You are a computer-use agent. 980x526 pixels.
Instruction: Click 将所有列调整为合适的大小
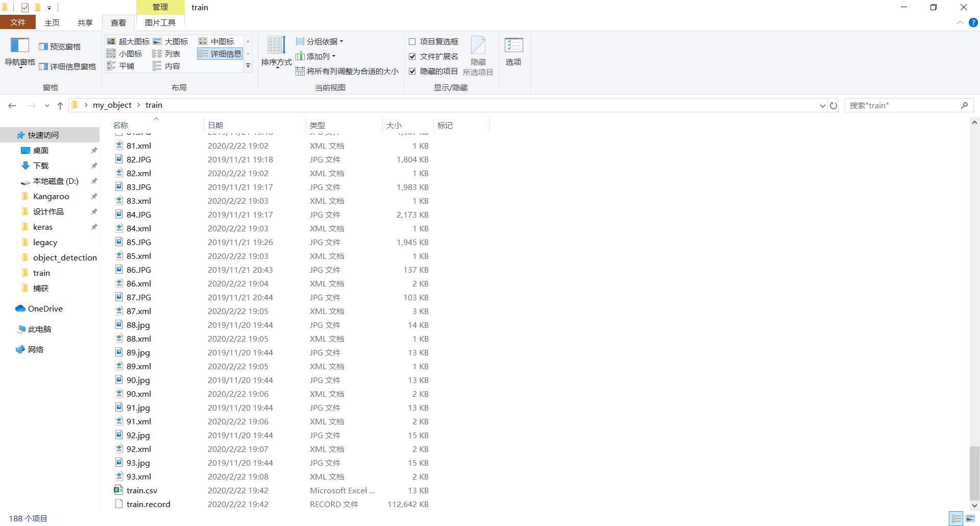[347, 71]
